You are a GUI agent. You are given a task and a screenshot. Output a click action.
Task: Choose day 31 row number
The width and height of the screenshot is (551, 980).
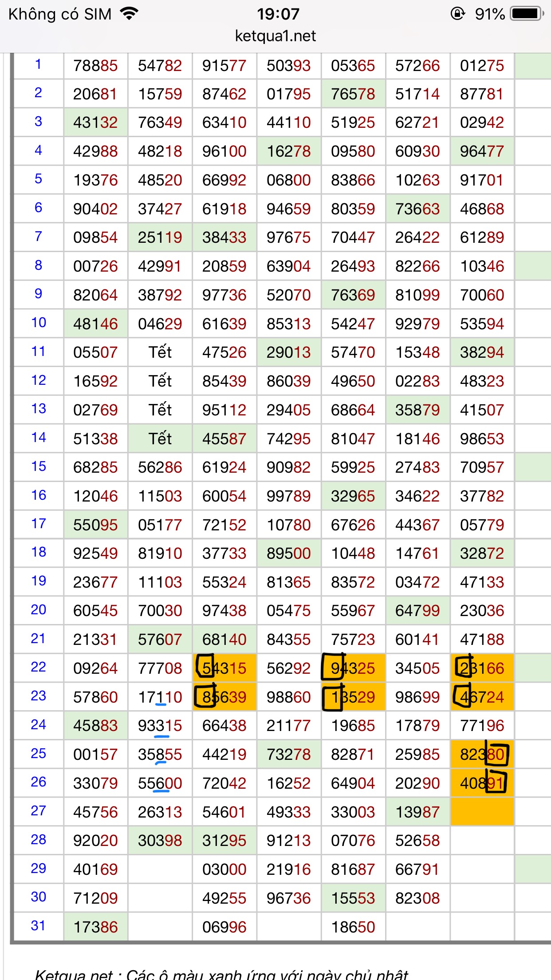coord(39,926)
